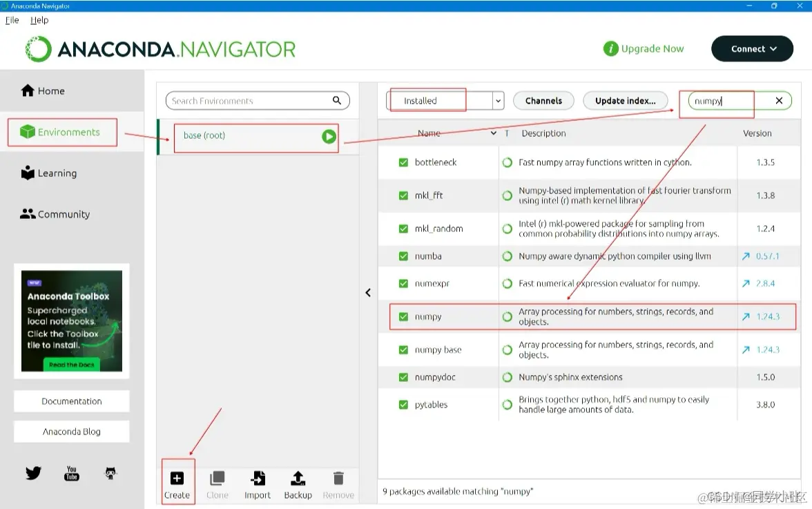Backup the environments

point(298,485)
